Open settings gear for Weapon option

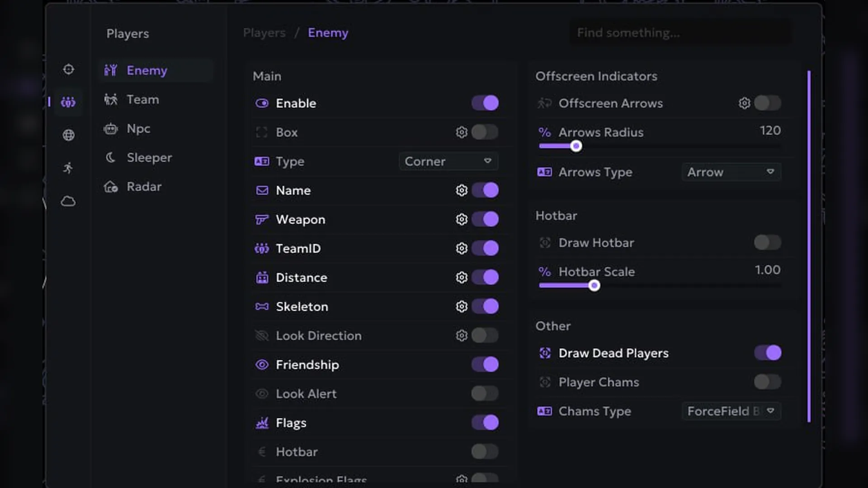(x=461, y=219)
